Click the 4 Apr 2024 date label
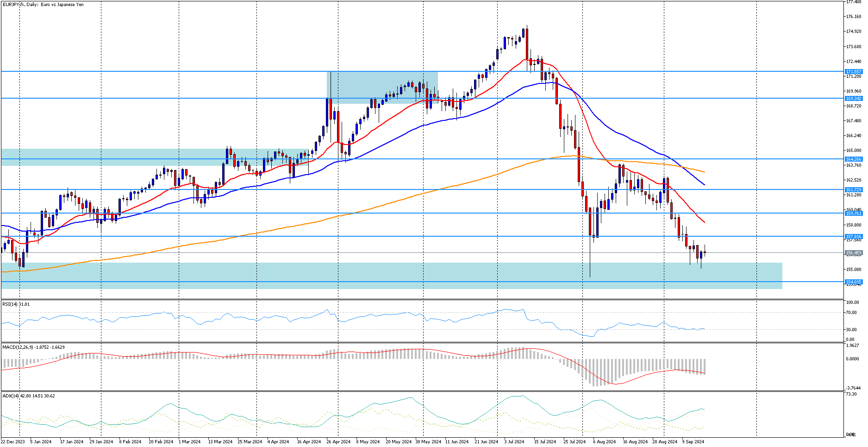The height and width of the screenshot is (447, 868). click(279, 442)
